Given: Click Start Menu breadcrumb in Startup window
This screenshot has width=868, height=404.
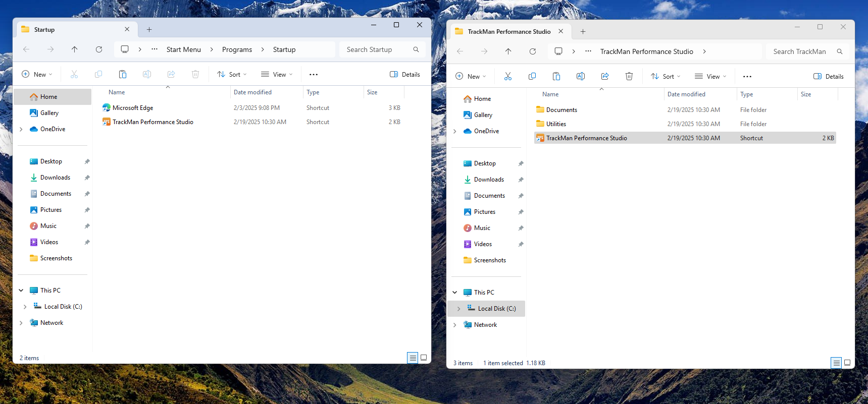Looking at the screenshot, I should coord(184,49).
